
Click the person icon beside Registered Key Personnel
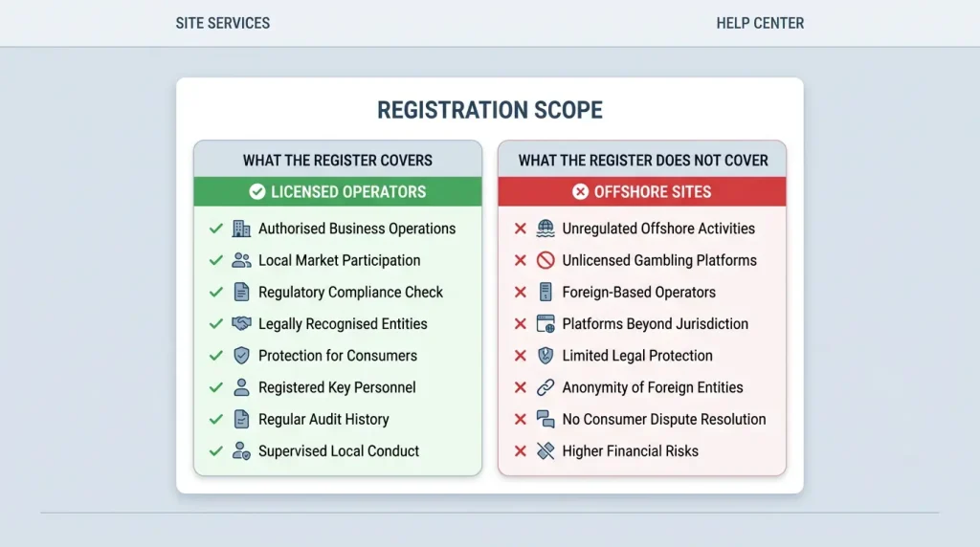coord(241,387)
